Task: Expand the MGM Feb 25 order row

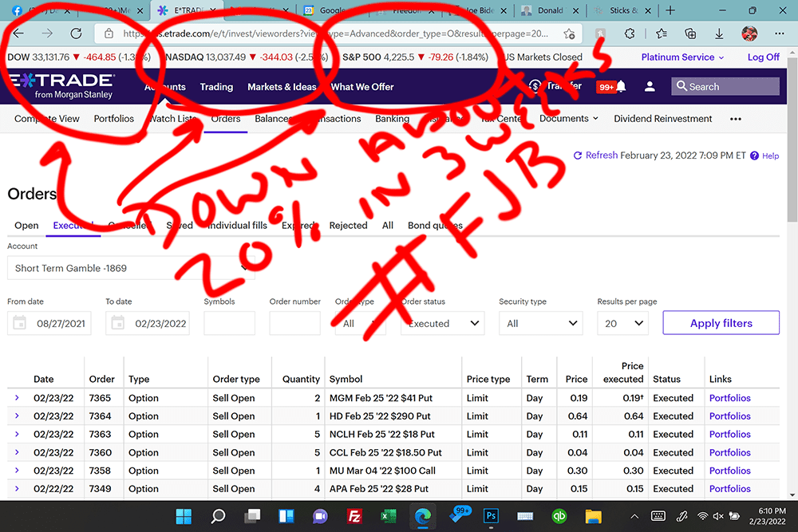Action: tap(17, 398)
